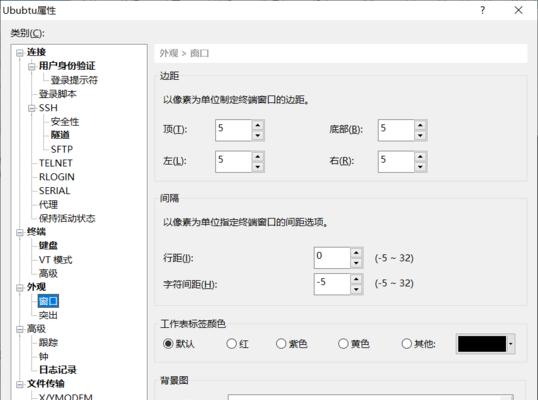Select RLOGIN in the category tree
This screenshot has width=538, height=400.
(57, 177)
